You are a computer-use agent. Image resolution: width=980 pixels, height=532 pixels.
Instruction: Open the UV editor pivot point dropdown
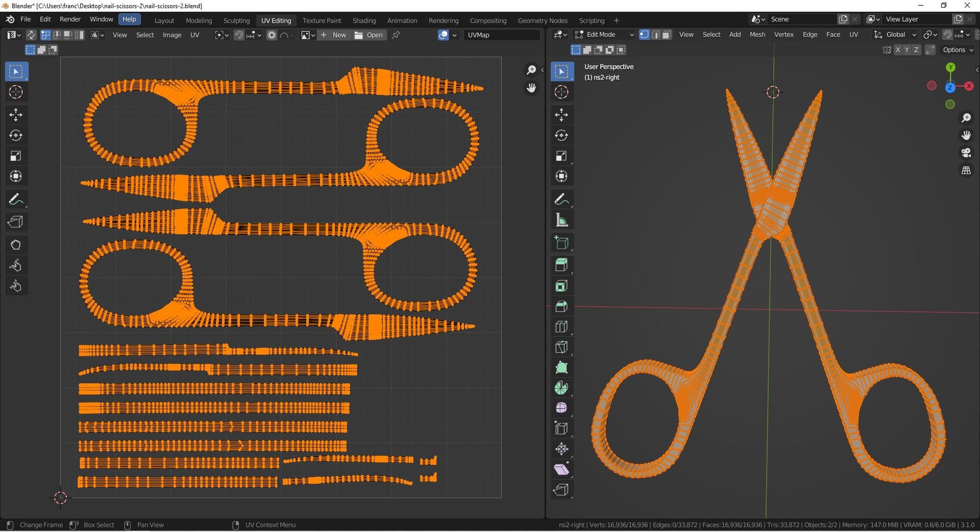click(222, 35)
